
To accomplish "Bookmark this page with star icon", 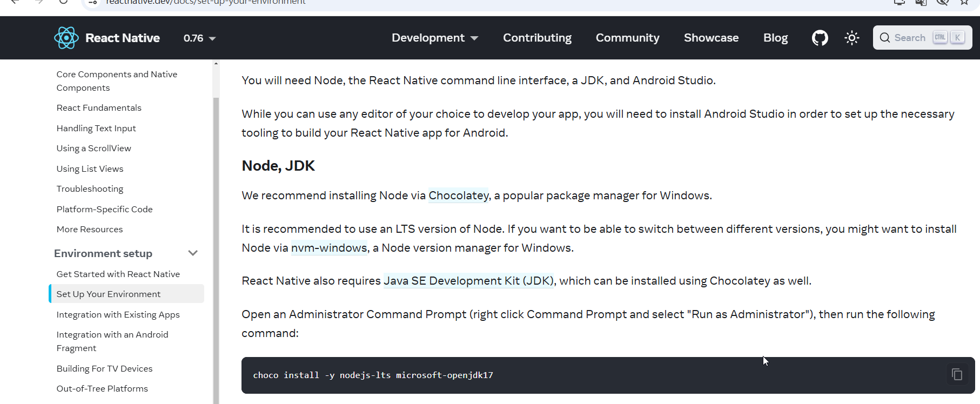I will pyautogui.click(x=964, y=2).
